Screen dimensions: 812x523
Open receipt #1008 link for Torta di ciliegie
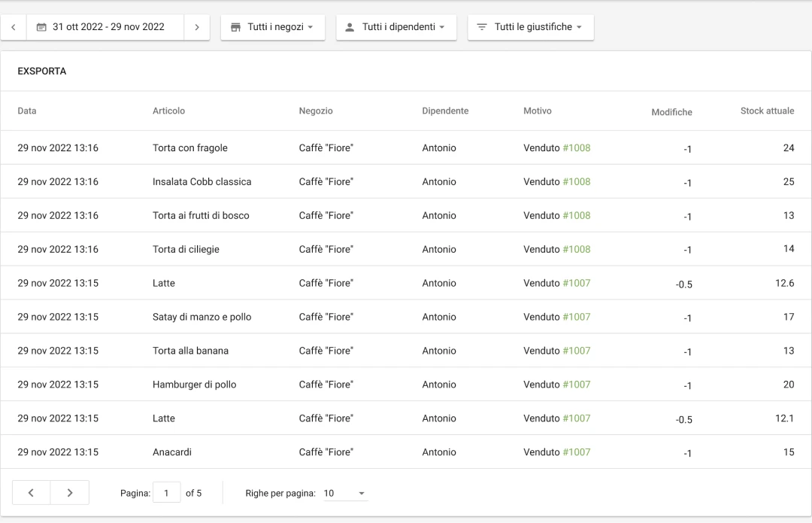click(577, 250)
